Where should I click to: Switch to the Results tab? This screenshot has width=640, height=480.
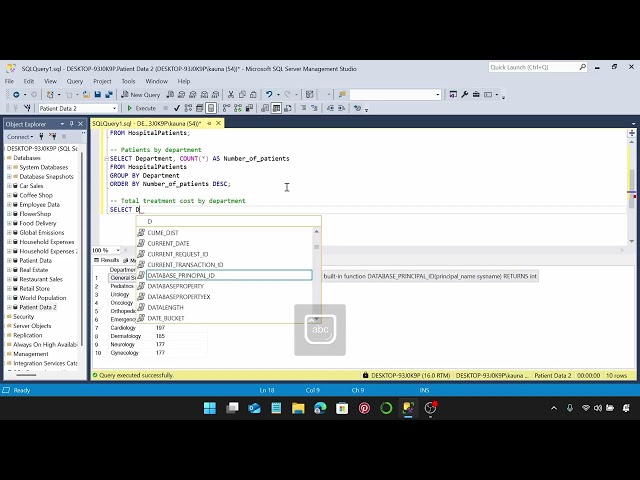pyautogui.click(x=106, y=260)
